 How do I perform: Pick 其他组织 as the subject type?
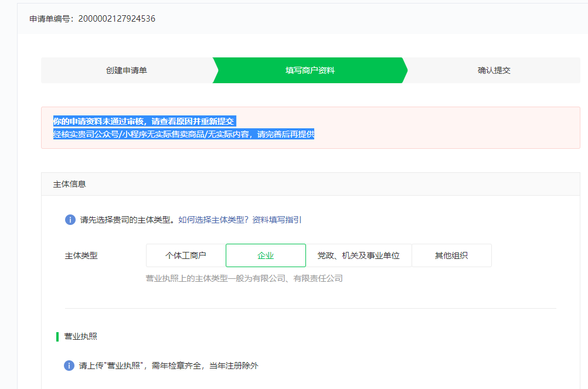451,255
